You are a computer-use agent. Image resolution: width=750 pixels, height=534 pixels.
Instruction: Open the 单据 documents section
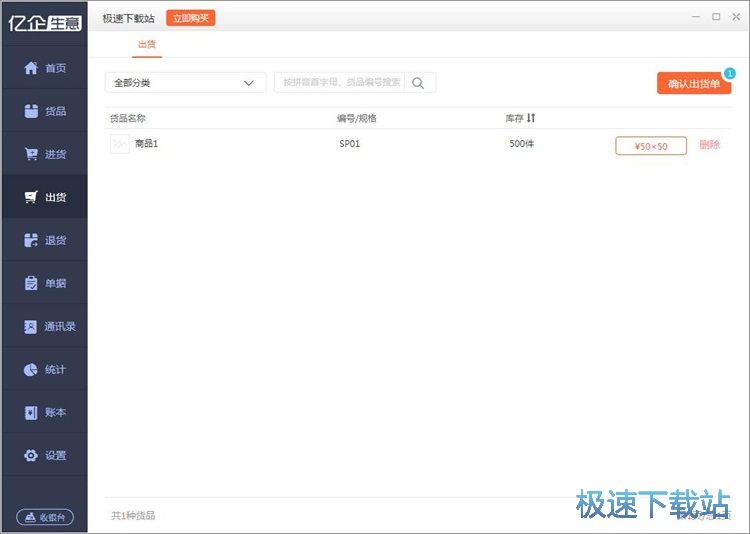[44, 283]
